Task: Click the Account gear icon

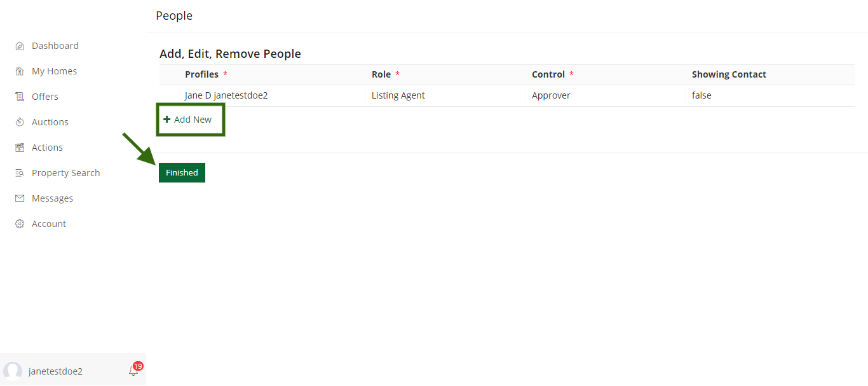Action: [x=20, y=224]
